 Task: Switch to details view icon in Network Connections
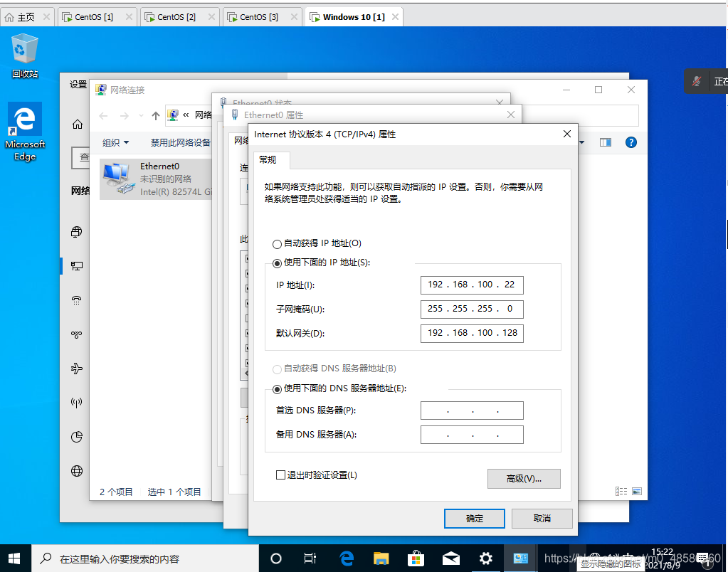click(621, 491)
